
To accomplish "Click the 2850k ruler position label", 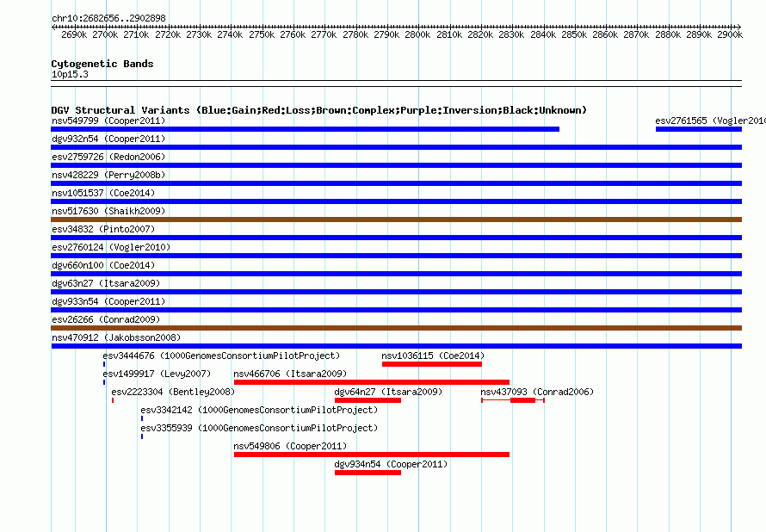I will [574, 34].
